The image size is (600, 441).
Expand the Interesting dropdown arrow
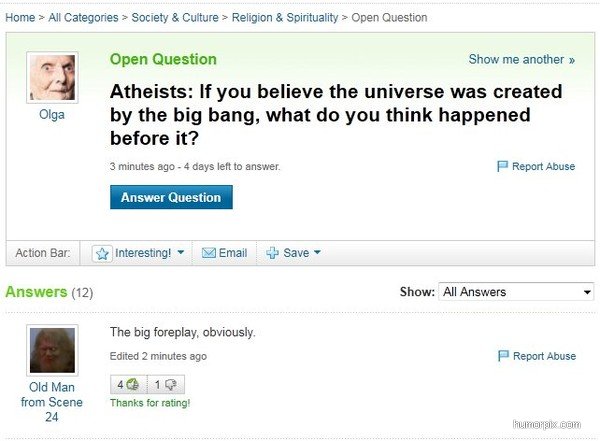point(181,254)
